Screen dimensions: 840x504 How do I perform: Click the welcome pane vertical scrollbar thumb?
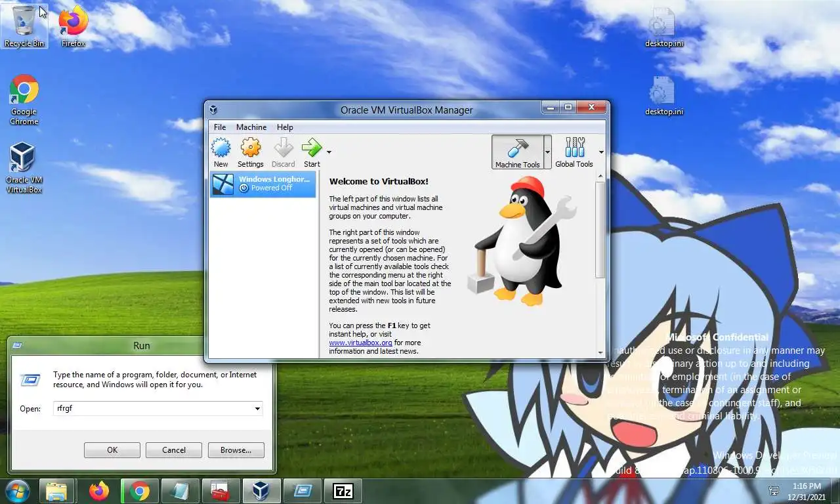pyautogui.click(x=600, y=230)
